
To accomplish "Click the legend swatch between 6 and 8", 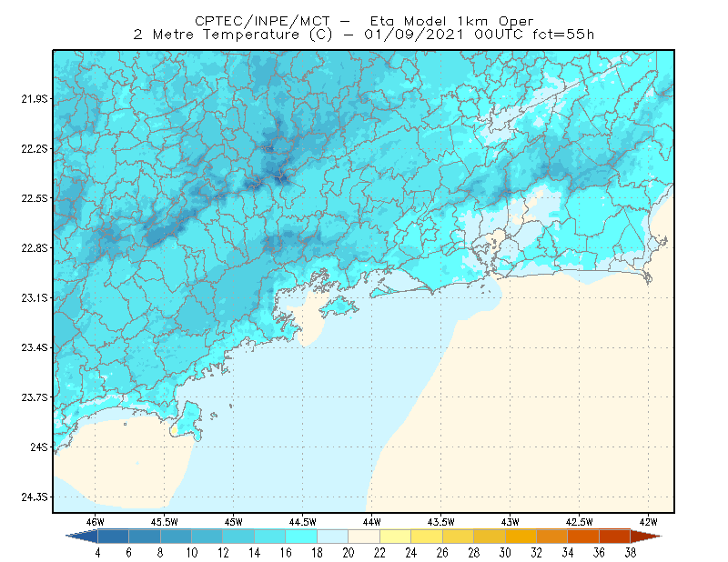I will click(x=145, y=537).
